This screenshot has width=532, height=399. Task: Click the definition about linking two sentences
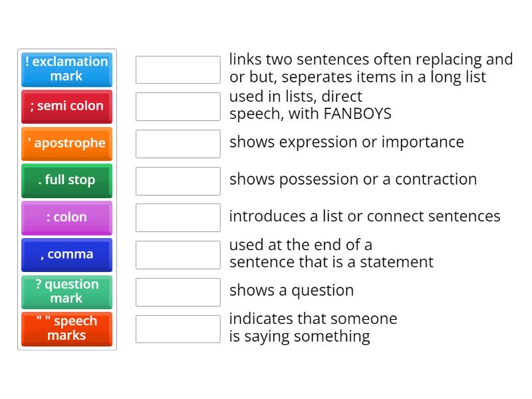(x=370, y=67)
